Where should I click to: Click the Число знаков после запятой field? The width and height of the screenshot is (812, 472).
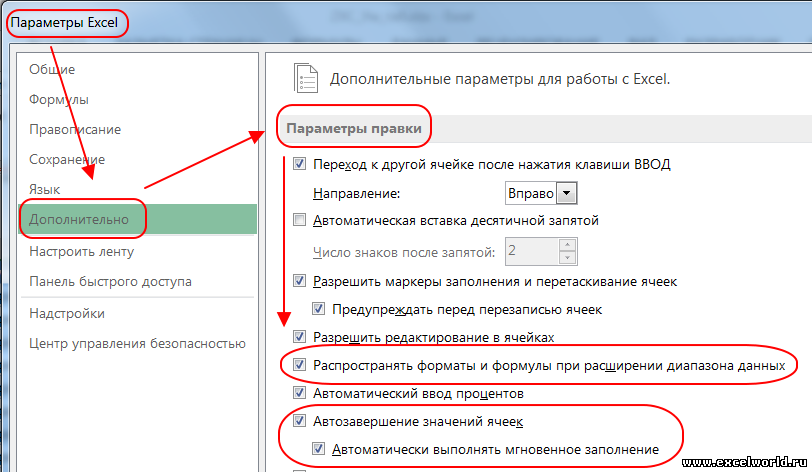[532, 251]
